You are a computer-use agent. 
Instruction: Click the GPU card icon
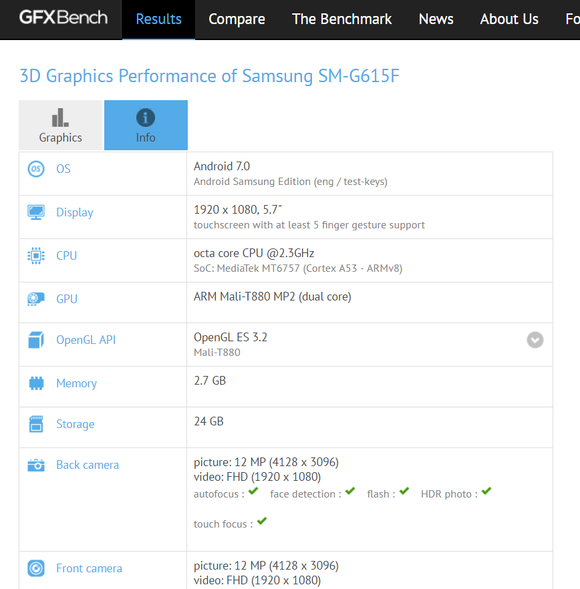pyautogui.click(x=36, y=299)
